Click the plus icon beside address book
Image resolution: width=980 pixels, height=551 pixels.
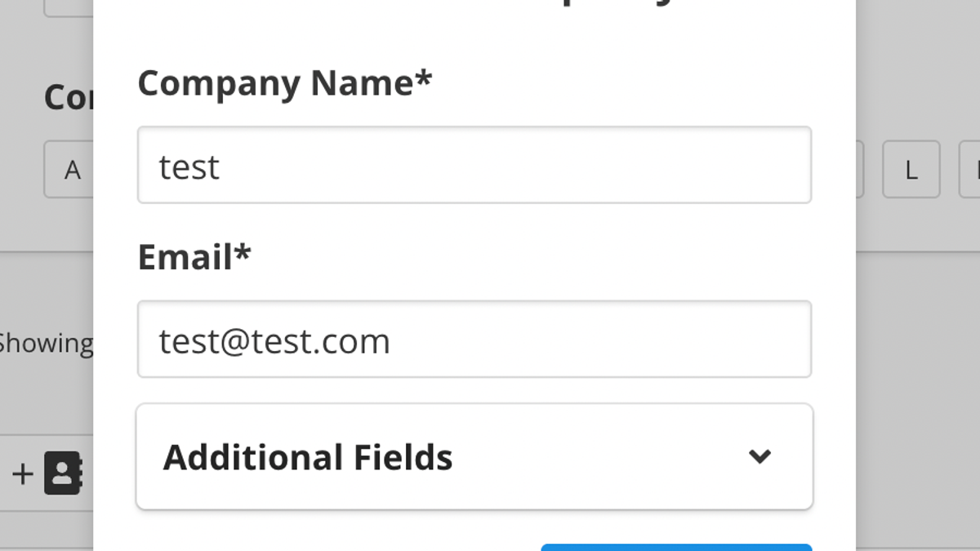pyautogui.click(x=23, y=473)
